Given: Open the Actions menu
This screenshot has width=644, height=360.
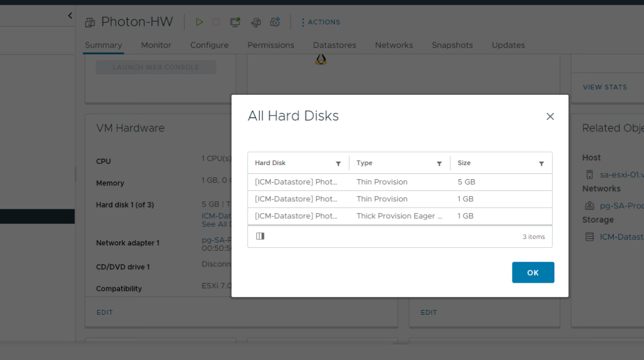Looking at the screenshot, I should coord(320,22).
